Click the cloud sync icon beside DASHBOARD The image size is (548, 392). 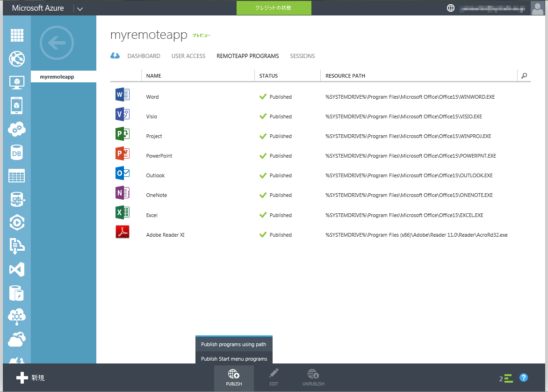coord(115,56)
